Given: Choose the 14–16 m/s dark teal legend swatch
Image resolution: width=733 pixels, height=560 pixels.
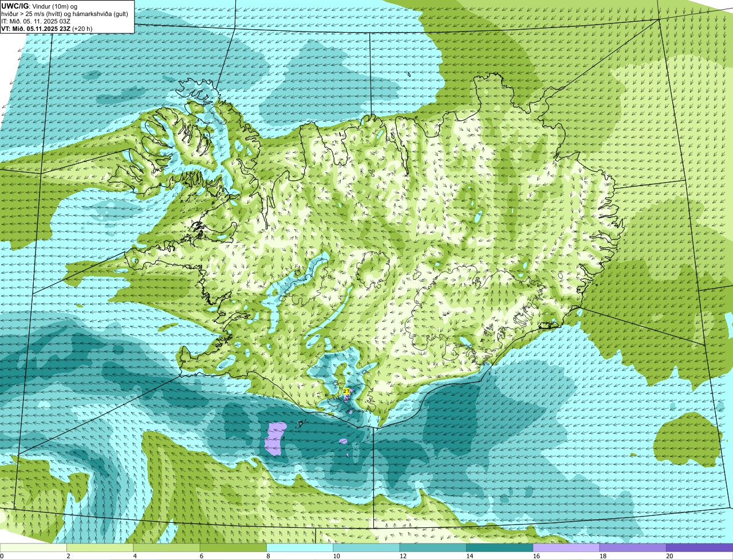Looking at the screenshot, I should coord(500,547).
